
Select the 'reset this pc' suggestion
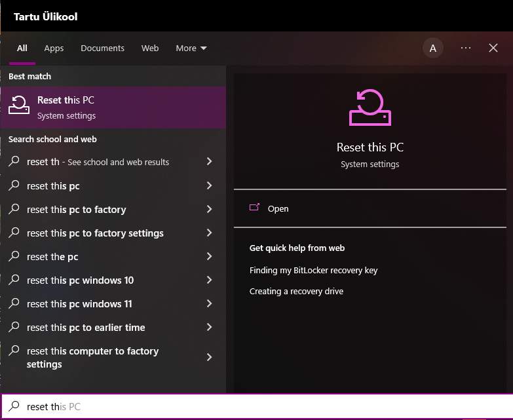click(x=113, y=186)
